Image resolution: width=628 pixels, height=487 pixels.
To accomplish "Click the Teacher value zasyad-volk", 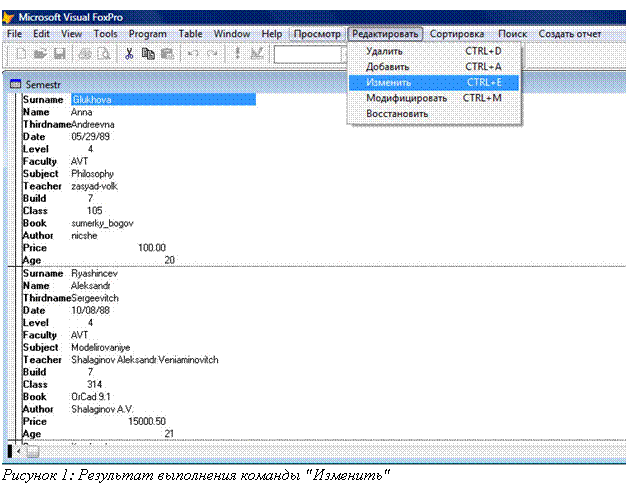I will point(95,186).
